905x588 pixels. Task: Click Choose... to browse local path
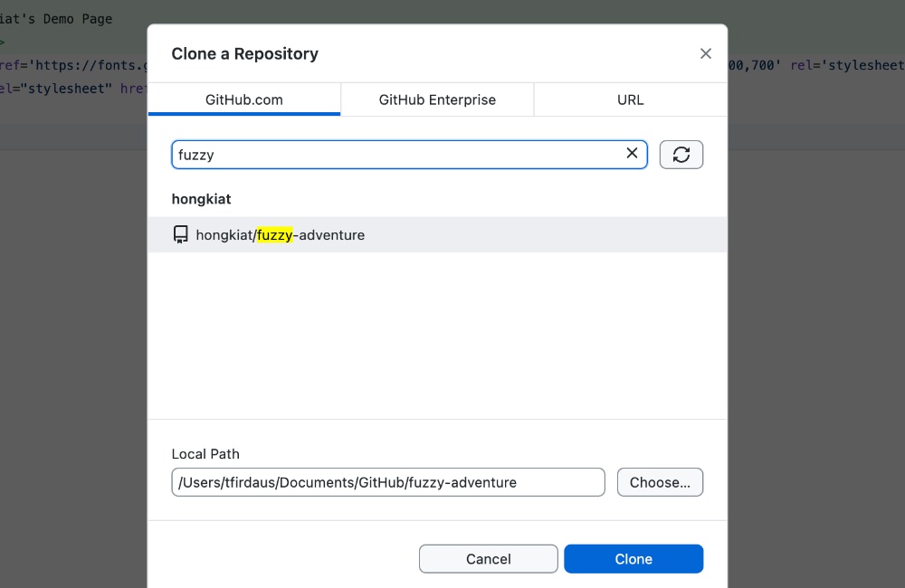(660, 482)
